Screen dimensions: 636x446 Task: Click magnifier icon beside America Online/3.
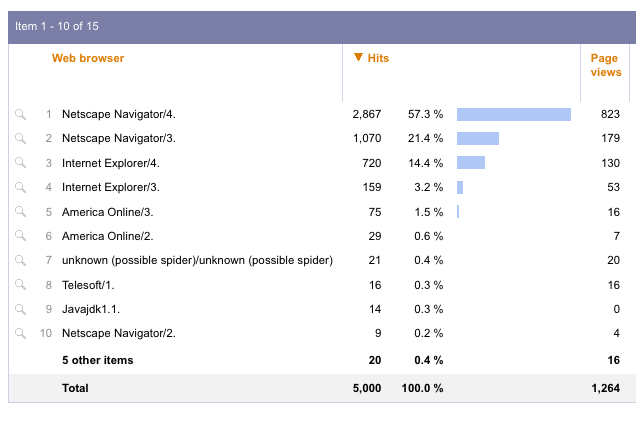[x=20, y=212]
